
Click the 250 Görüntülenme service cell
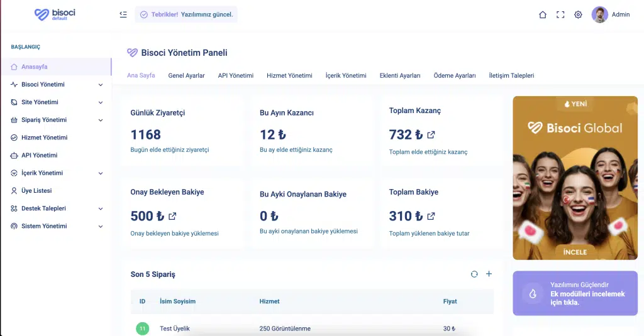(x=285, y=328)
